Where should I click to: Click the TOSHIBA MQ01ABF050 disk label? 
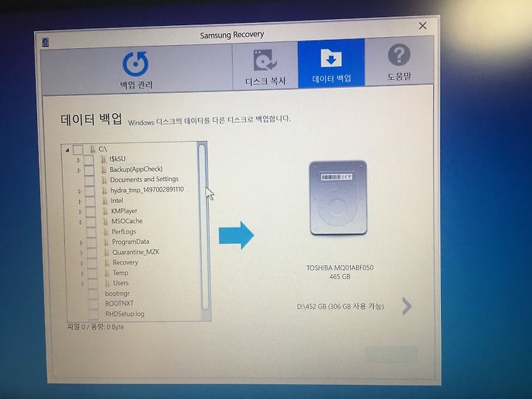point(340,267)
